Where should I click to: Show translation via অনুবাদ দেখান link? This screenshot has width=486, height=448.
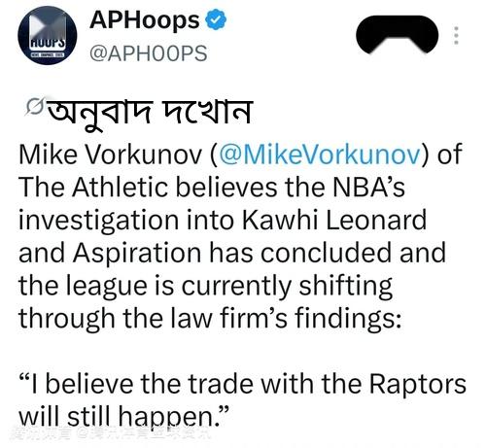tap(150, 113)
